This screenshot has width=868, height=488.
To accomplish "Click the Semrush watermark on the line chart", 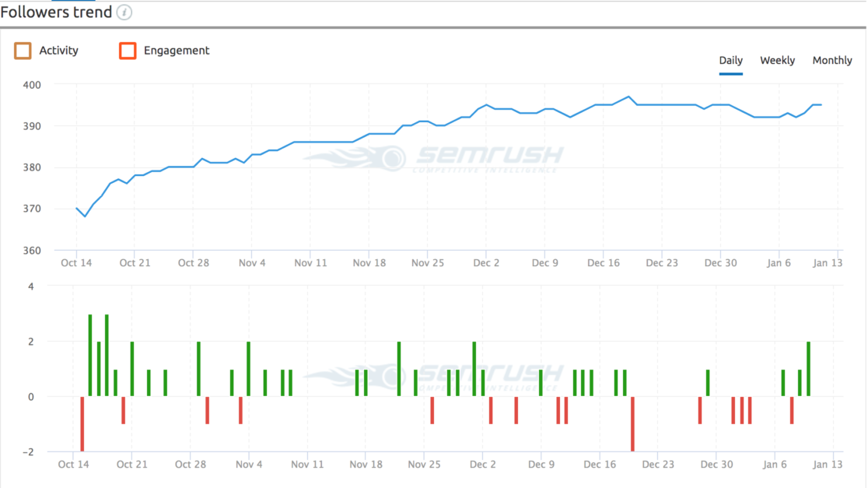I will tap(433, 159).
